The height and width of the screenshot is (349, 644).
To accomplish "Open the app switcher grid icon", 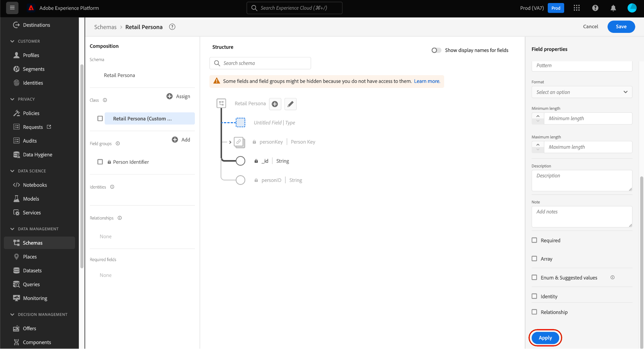I will 577,8.
